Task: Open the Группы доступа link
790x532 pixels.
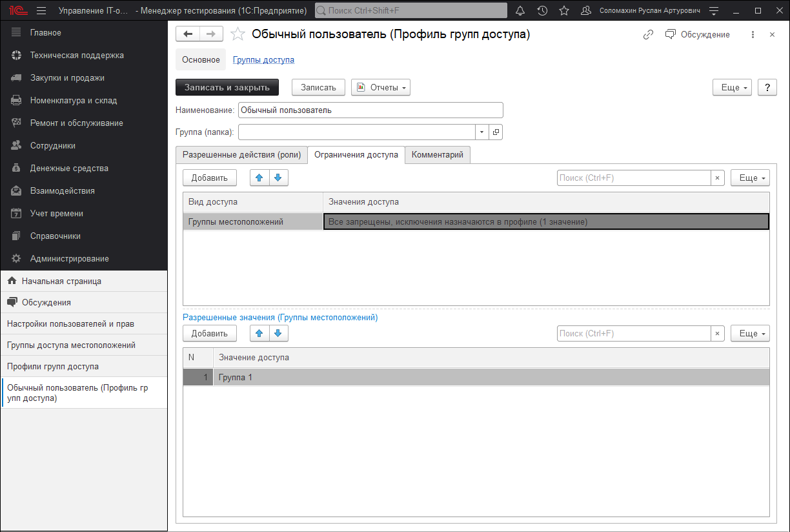Action: click(x=263, y=59)
